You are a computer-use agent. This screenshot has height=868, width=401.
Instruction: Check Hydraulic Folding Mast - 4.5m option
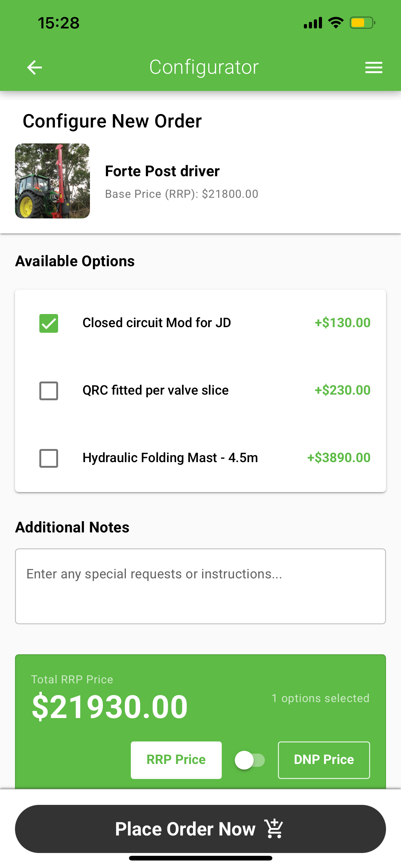coord(49,458)
